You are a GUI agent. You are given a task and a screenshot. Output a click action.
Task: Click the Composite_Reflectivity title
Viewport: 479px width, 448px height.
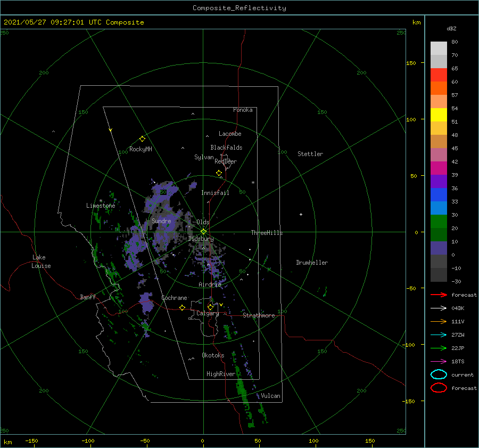click(240, 8)
